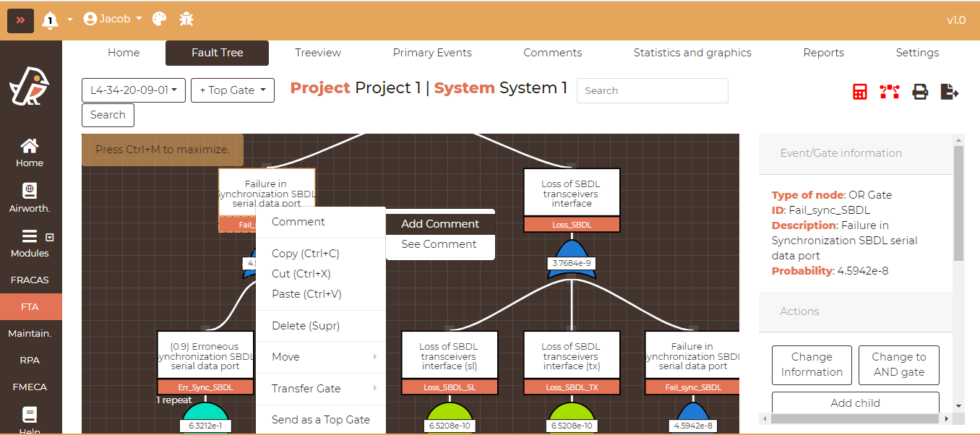Select Add Comment from the submenu
980x435 pixels.
439,224
